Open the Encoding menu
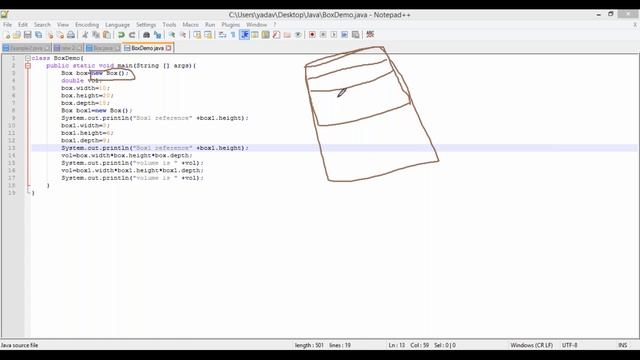This screenshot has height=360, width=640. click(x=87, y=24)
